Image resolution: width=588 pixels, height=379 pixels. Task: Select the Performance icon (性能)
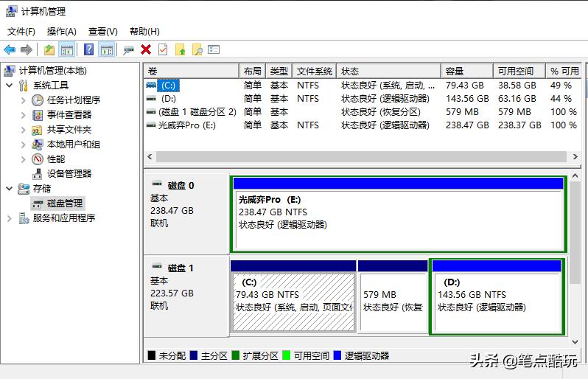(38, 159)
